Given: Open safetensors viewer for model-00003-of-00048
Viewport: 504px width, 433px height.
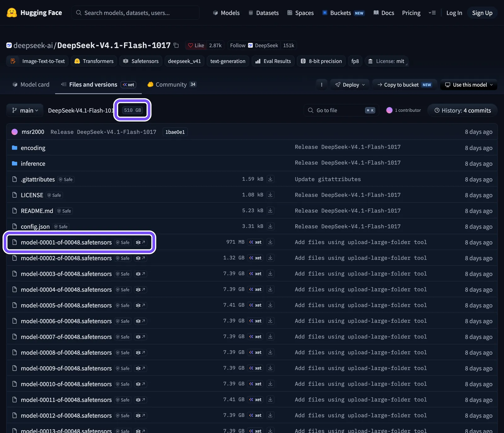Looking at the screenshot, I should [x=140, y=274].
